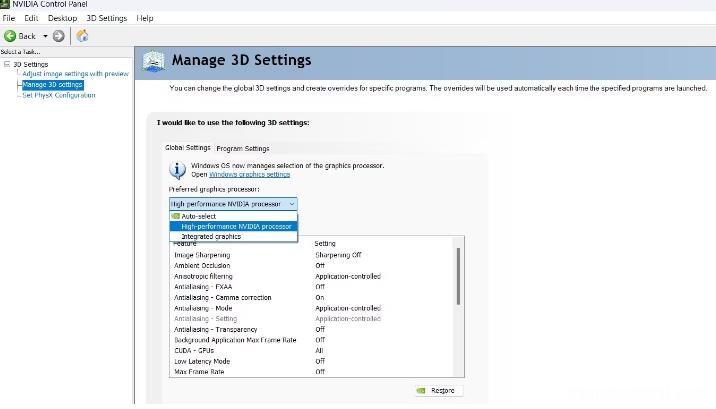The width and height of the screenshot is (716, 409).
Task: Open the 3D Settings menu
Action: tap(106, 18)
